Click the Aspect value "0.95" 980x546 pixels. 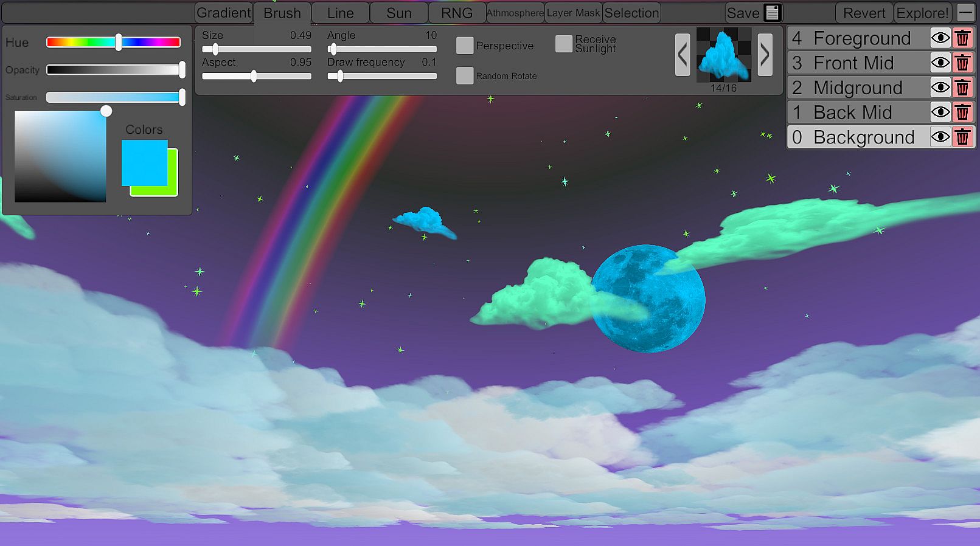(301, 62)
